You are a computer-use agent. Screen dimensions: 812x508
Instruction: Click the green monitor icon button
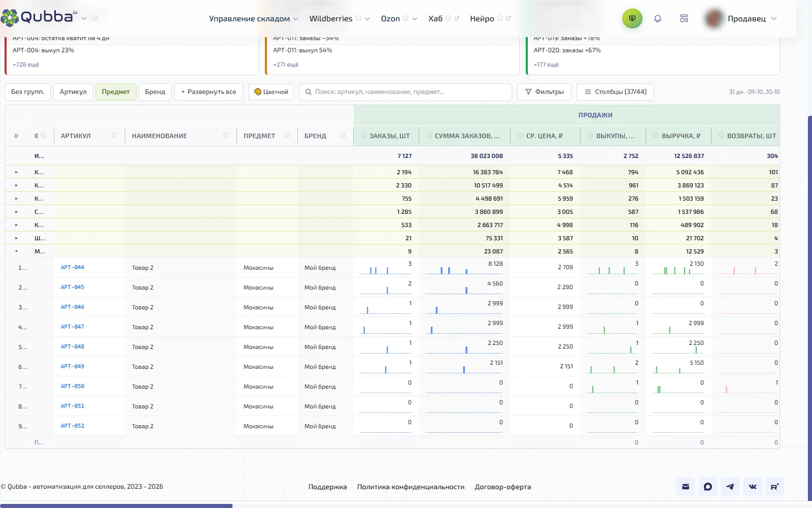pos(632,18)
